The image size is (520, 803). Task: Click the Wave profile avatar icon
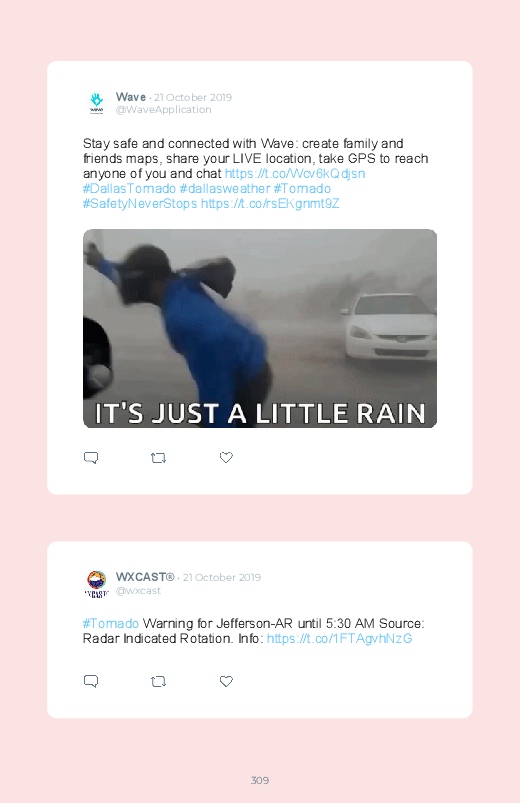click(97, 103)
